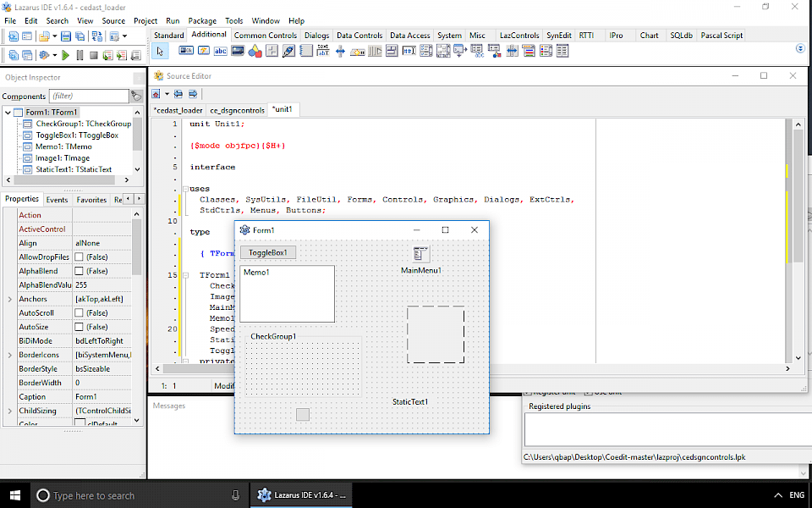Expand the Anchors property
This screenshot has height=508, width=812.
(9, 299)
